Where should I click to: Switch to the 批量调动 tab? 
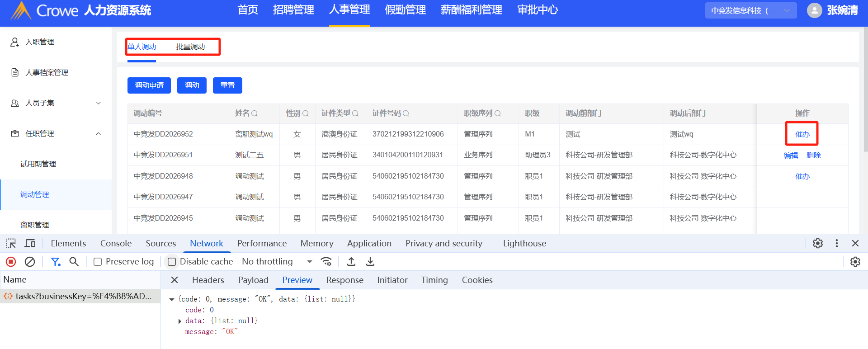click(190, 47)
